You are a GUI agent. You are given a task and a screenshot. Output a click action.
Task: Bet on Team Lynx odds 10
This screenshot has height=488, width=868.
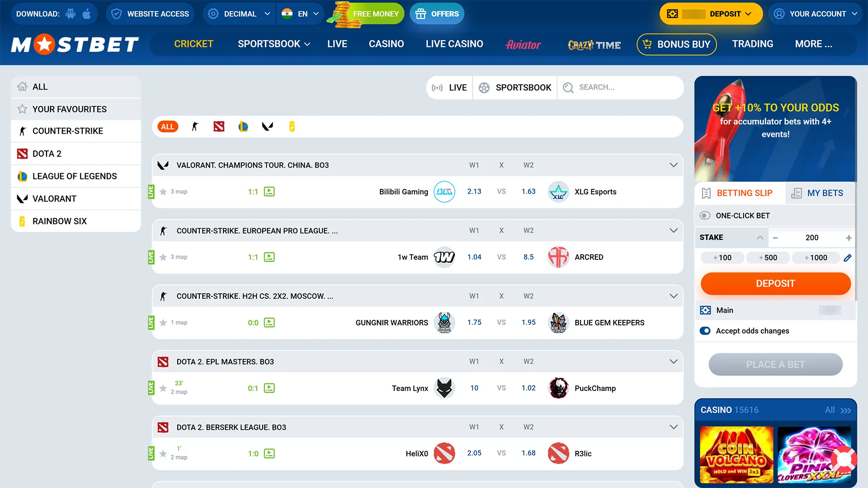click(x=474, y=388)
